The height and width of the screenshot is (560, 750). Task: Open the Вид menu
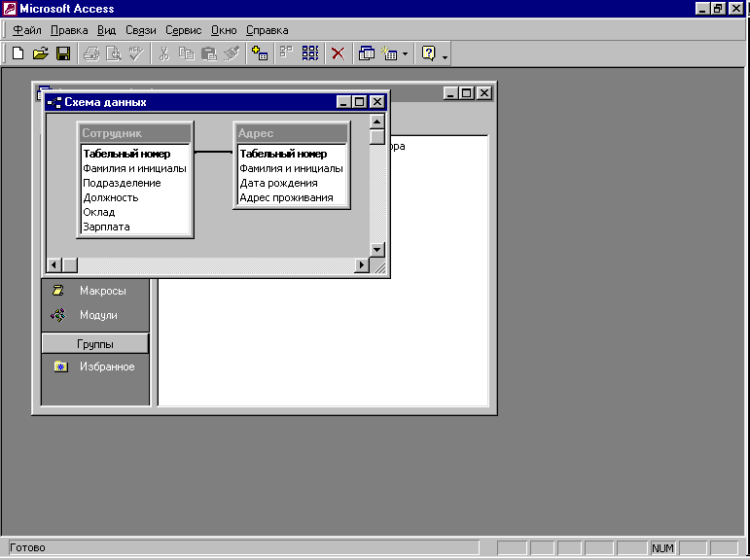[x=106, y=30]
